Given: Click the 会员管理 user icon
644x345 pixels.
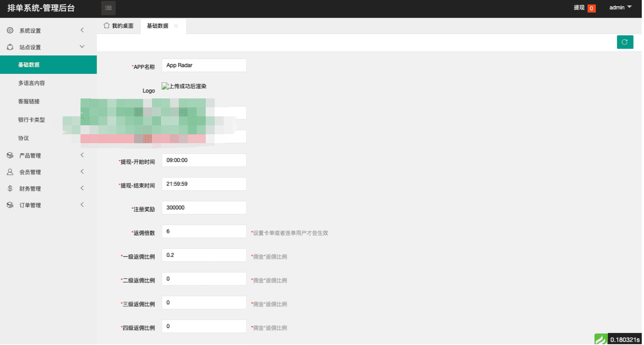Looking at the screenshot, I should click(x=10, y=172).
